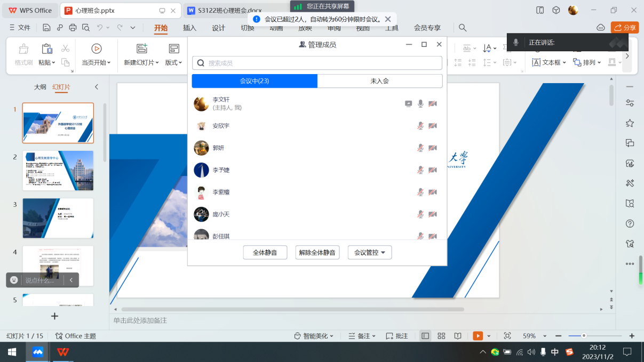The height and width of the screenshot is (362, 644).
Task: Toggle microphone for 安欣宇
Action: point(420,126)
